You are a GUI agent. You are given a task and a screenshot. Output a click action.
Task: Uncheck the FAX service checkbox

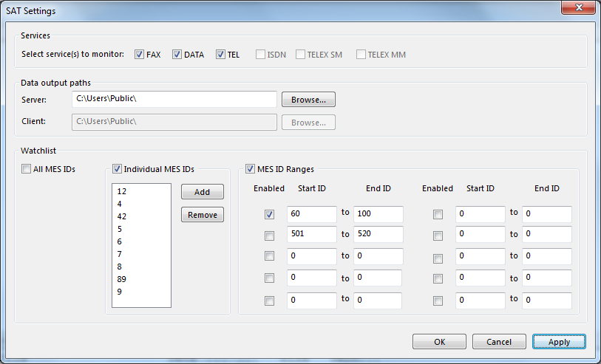(x=140, y=55)
